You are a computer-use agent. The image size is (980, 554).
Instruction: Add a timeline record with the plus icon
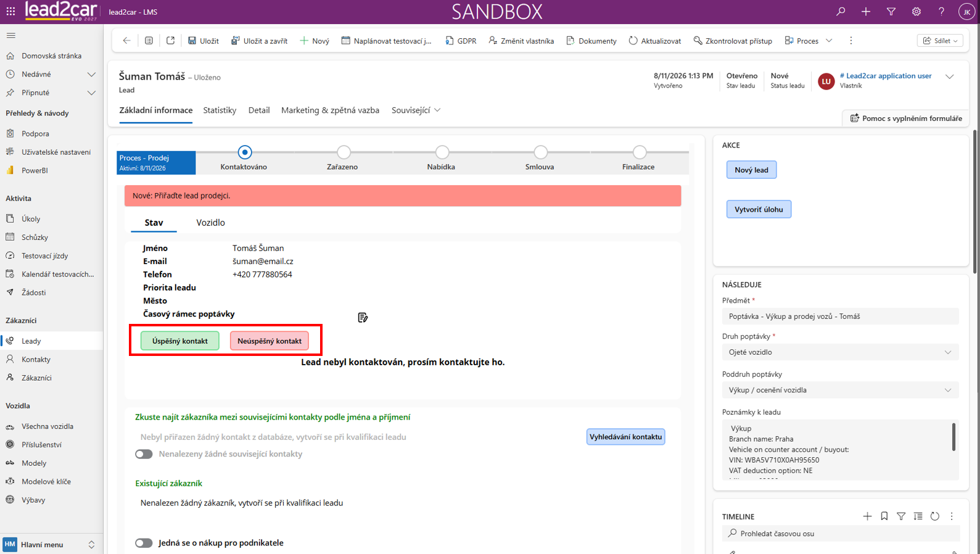pyautogui.click(x=867, y=516)
